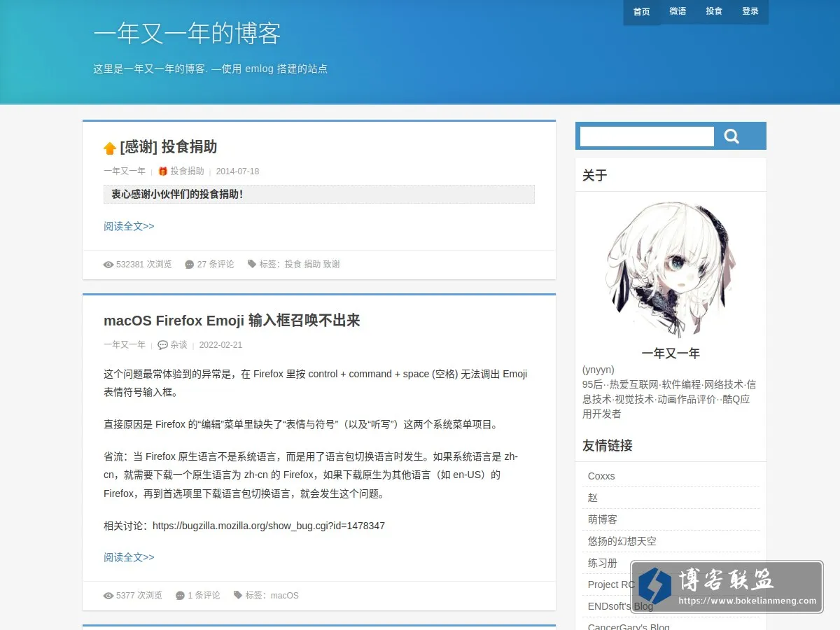Image resolution: width=840 pixels, height=630 pixels.
Task: Select the 致谢 tag
Action: click(x=331, y=265)
